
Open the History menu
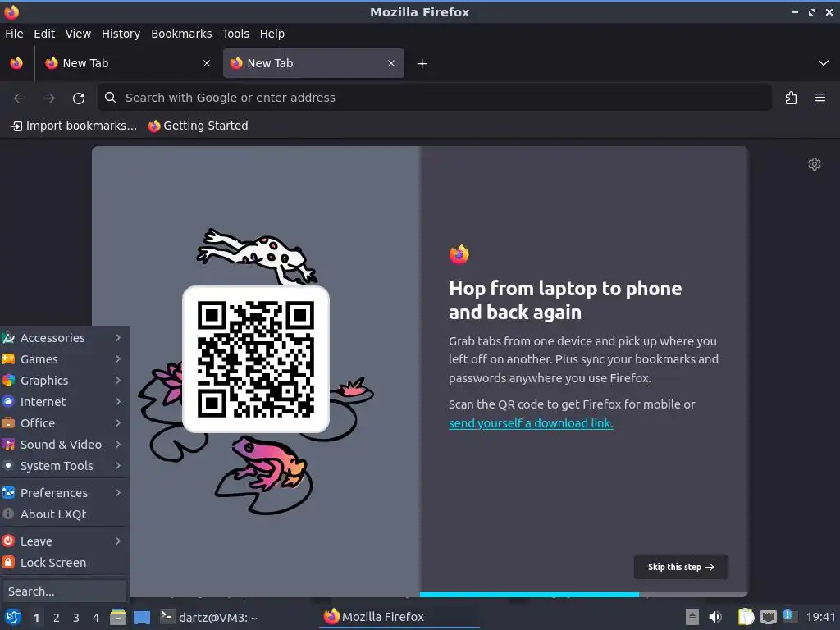pos(121,34)
